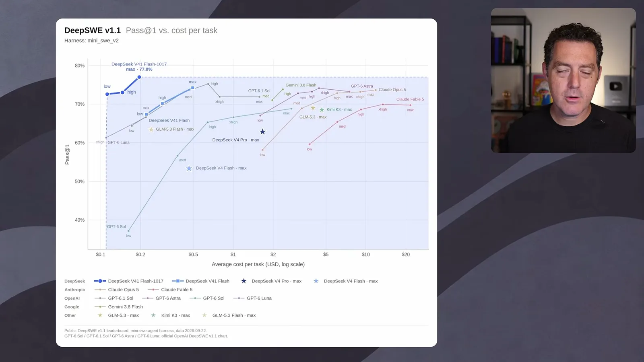Click the 'Google' legend group label
Image resolution: width=644 pixels, height=362 pixels.
pos(72,307)
